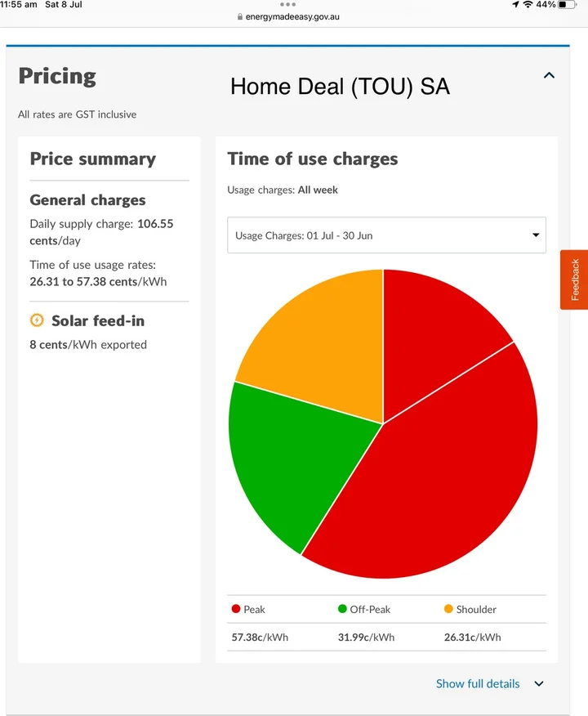
Task: Collapse the Home Deal (TOU) SA panel
Action: click(x=549, y=75)
